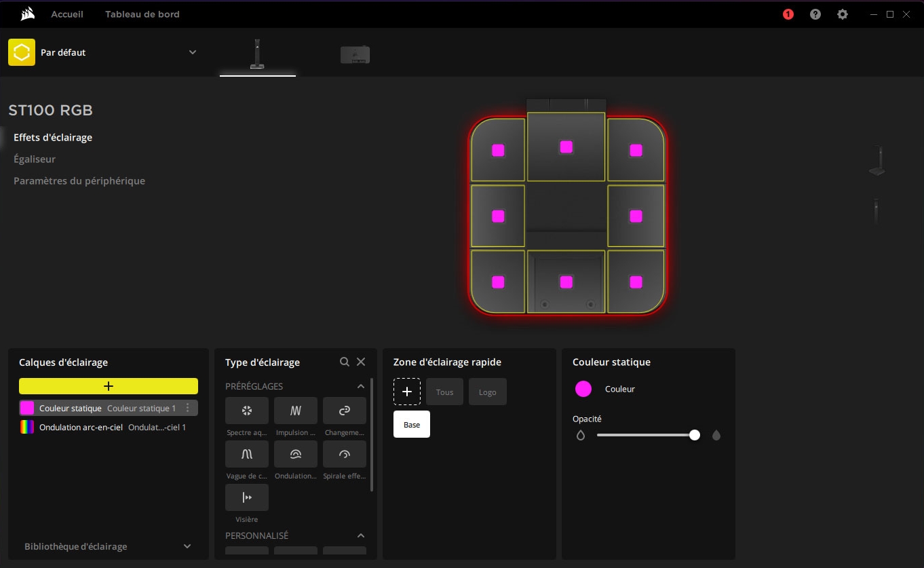
Task: Select bottom-left corner LED zone
Action: click(x=498, y=282)
